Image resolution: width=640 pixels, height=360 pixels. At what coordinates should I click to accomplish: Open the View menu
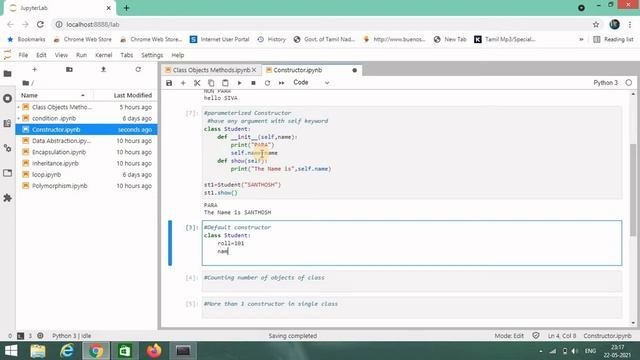[x=61, y=55]
